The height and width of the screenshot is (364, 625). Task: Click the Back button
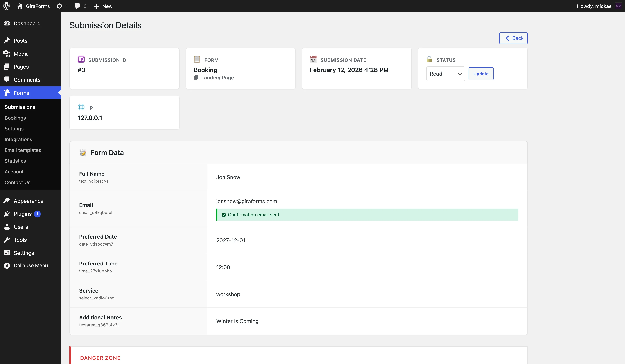(513, 38)
